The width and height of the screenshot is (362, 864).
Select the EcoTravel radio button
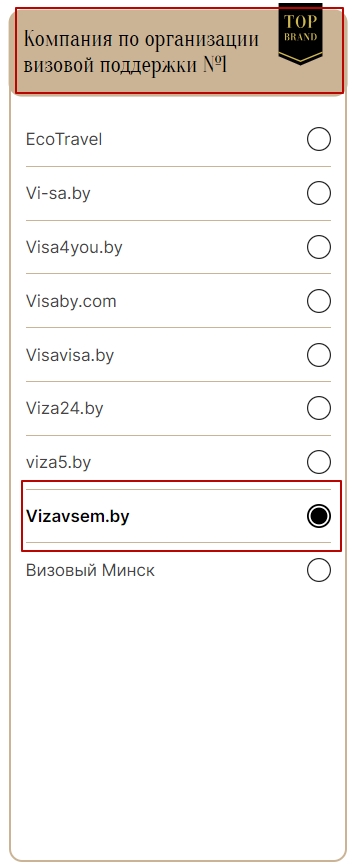[319, 139]
